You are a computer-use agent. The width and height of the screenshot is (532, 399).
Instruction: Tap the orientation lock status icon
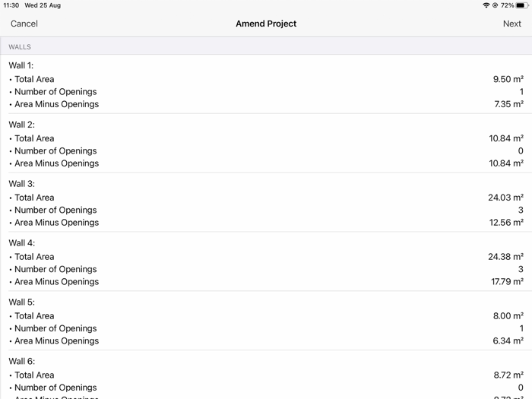pyautogui.click(x=495, y=5)
